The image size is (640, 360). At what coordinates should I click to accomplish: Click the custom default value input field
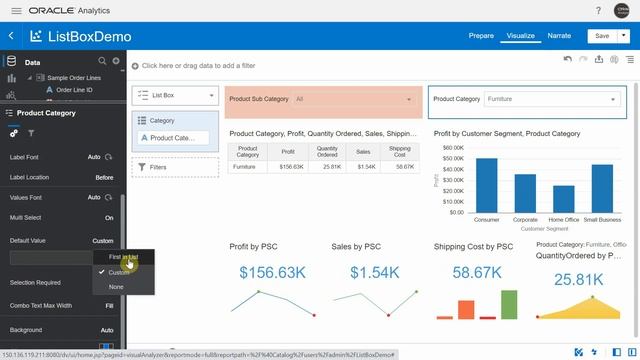51,258
